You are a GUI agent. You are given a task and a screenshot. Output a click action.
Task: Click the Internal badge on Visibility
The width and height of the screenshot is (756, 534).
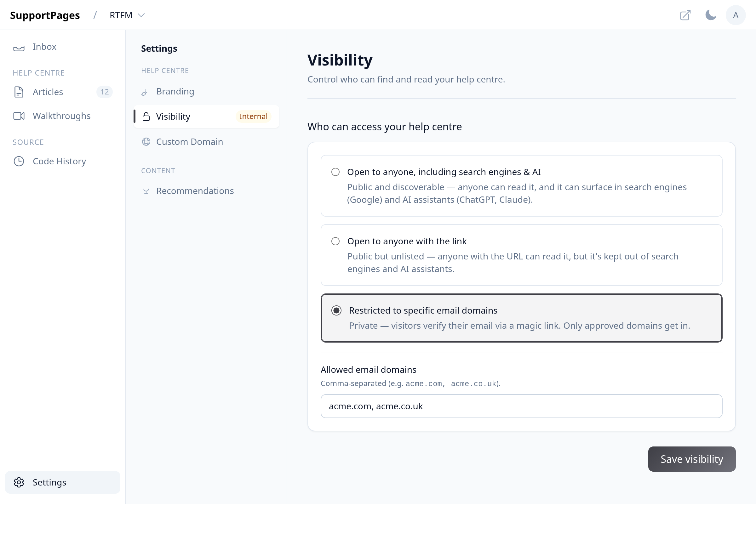pyautogui.click(x=253, y=116)
